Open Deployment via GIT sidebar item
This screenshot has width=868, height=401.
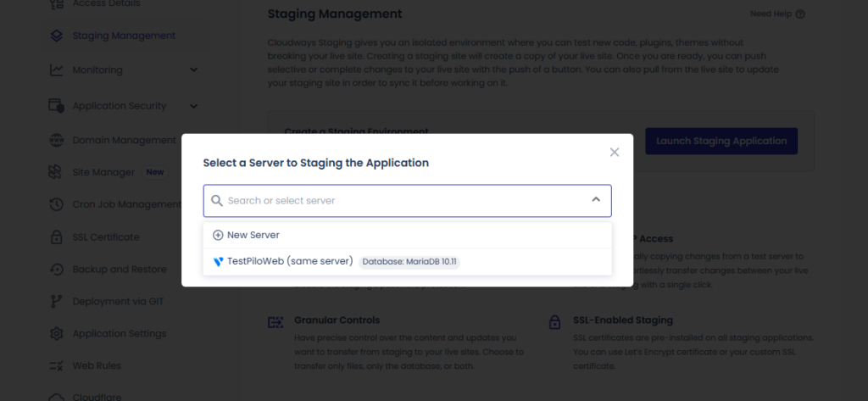pos(118,301)
